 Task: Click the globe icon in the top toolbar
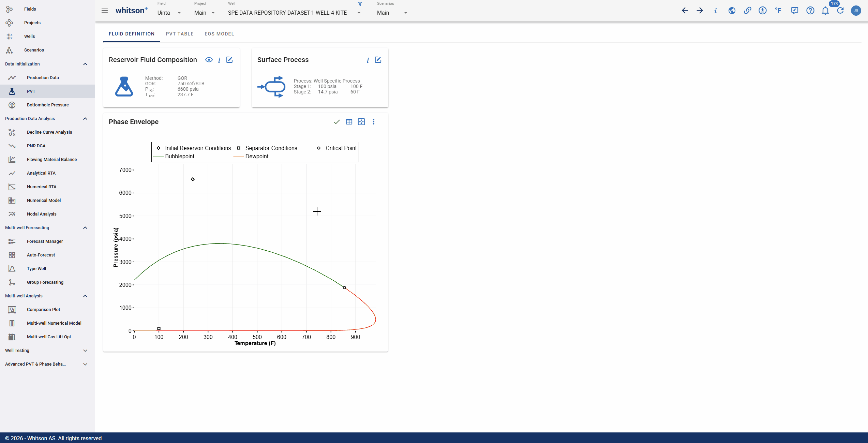[732, 11]
